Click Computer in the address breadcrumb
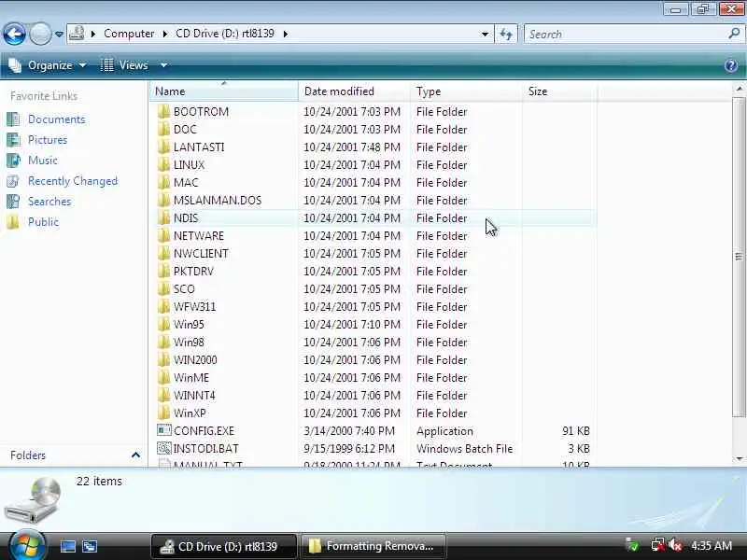The image size is (747, 560). click(x=129, y=34)
